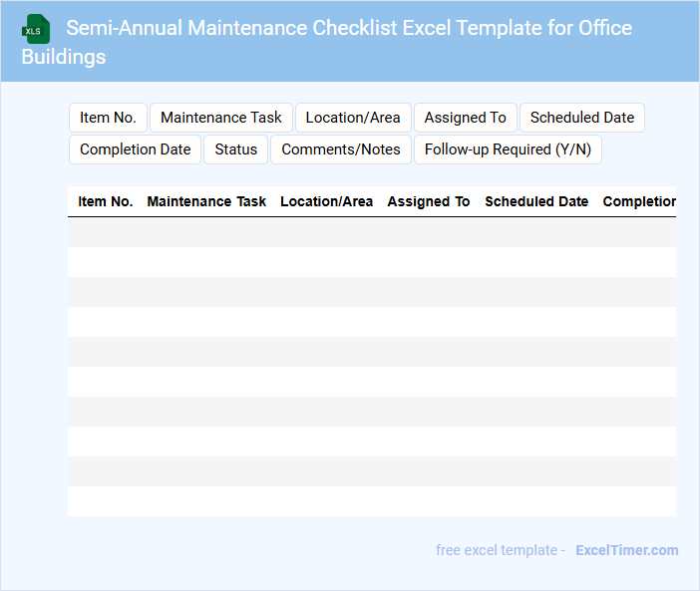Select the Item No. tag
This screenshot has width=700, height=591.
(x=108, y=118)
